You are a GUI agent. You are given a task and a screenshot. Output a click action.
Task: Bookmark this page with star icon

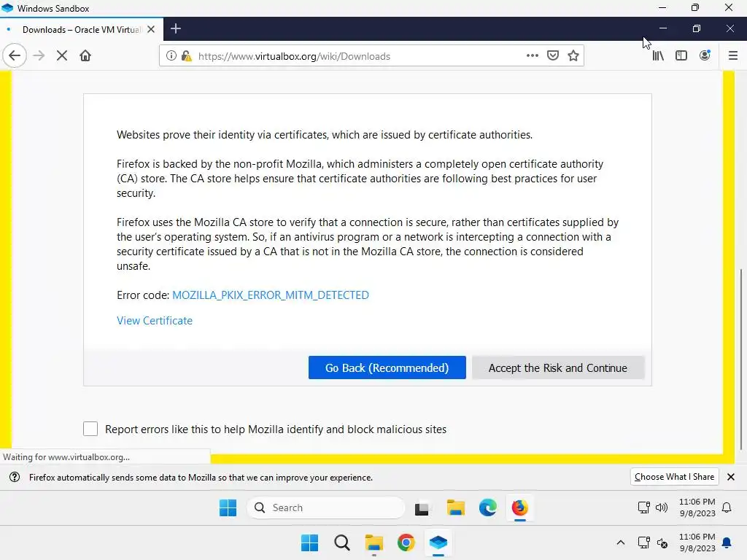click(573, 55)
